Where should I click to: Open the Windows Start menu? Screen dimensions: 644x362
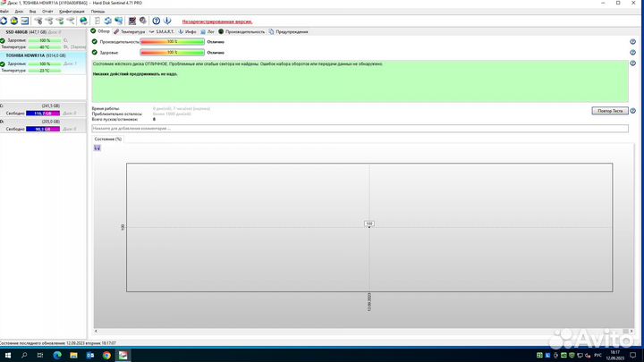point(8,354)
